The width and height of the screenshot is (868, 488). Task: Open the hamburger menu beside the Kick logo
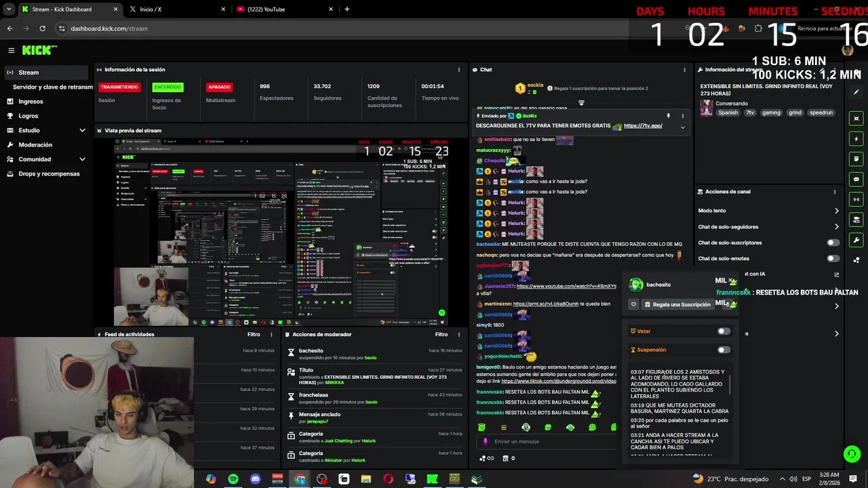pos(11,50)
